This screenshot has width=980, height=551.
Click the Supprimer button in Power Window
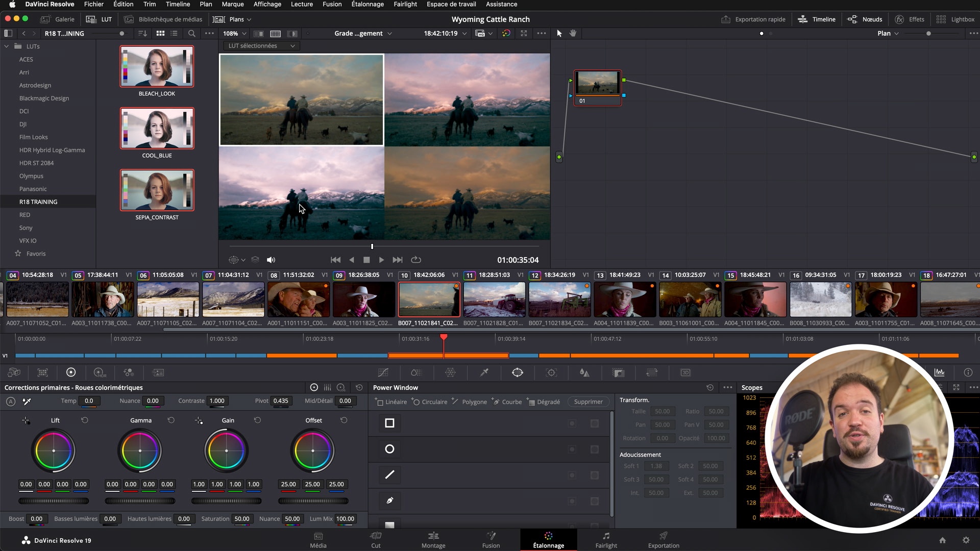coord(588,402)
